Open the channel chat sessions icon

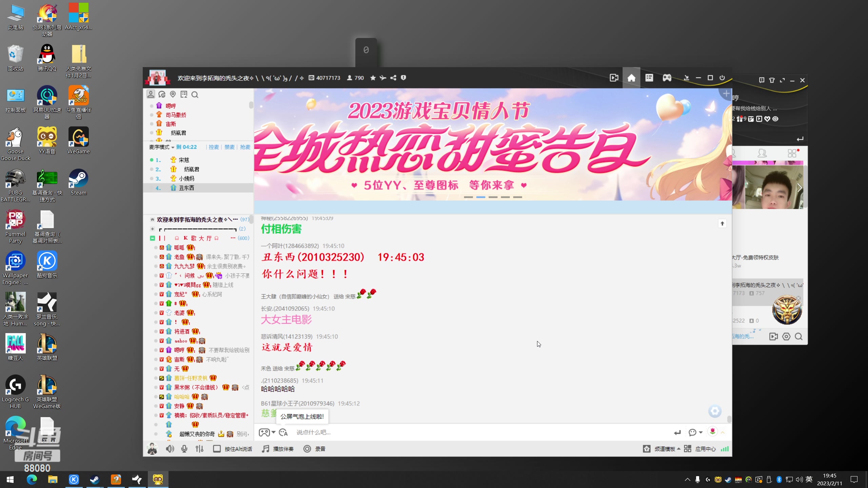(x=162, y=94)
